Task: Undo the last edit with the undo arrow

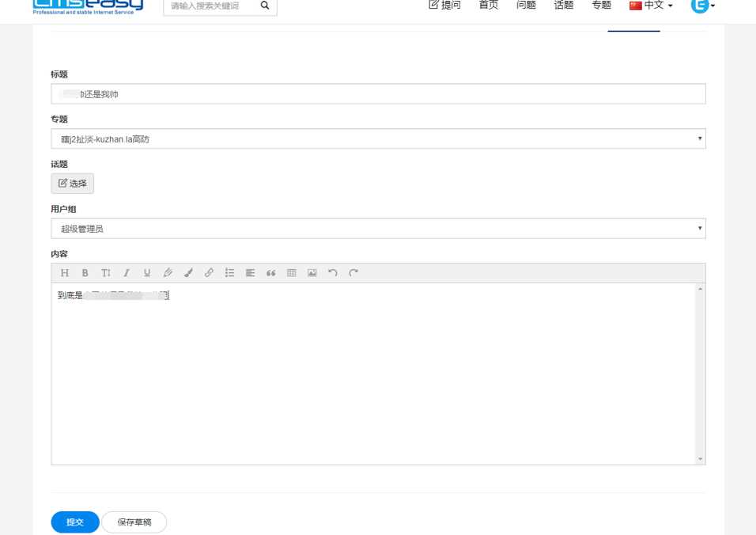Action: click(332, 272)
